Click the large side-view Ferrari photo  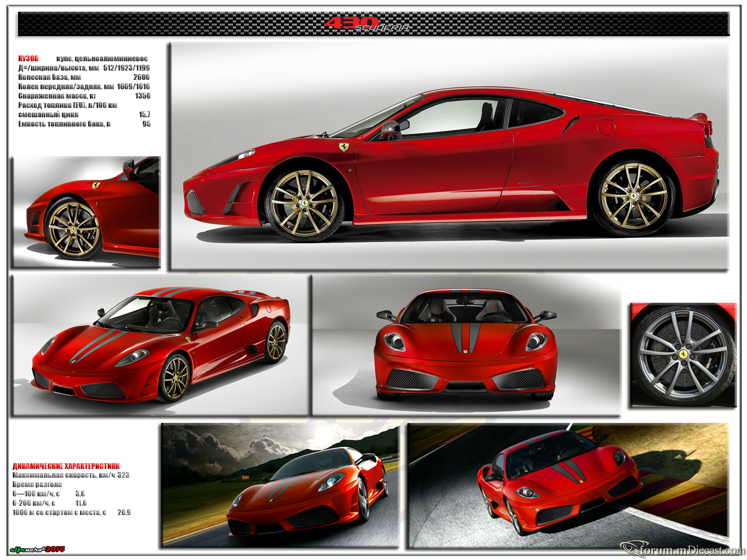pos(449,156)
